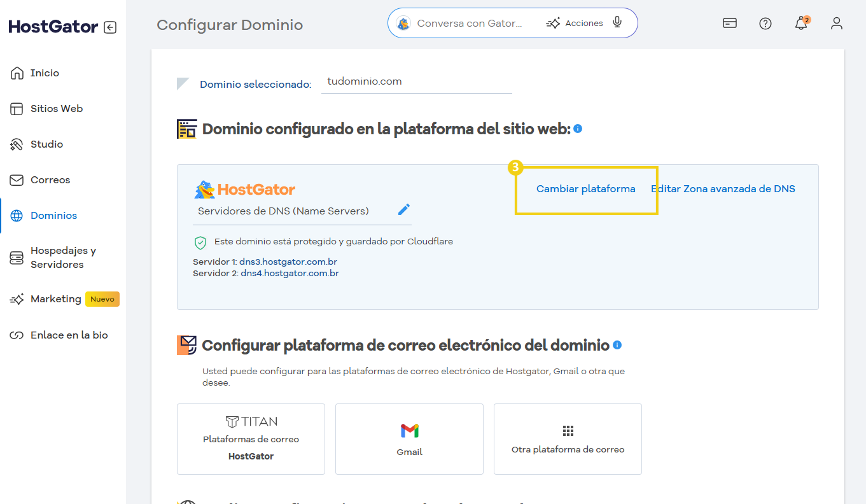Viewport: 866px width, 504px height.
Task: Activate the microphone in the Gator bar
Action: click(x=617, y=22)
